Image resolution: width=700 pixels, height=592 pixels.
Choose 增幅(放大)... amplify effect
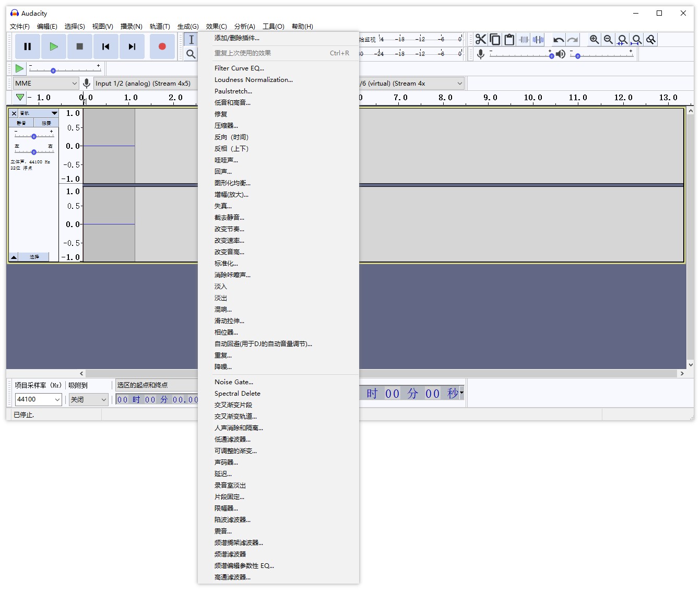(x=278, y=195)
